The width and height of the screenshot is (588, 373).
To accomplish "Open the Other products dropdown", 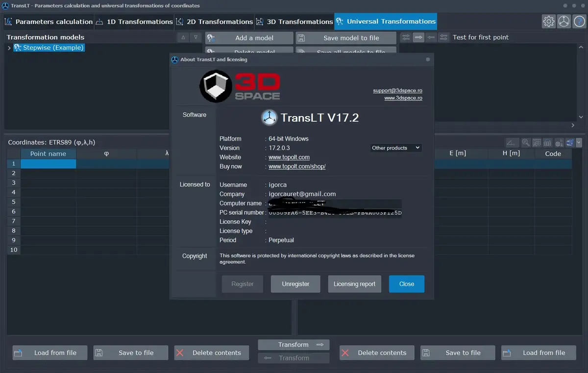I will pyautogui.click(x=396, y=148).
